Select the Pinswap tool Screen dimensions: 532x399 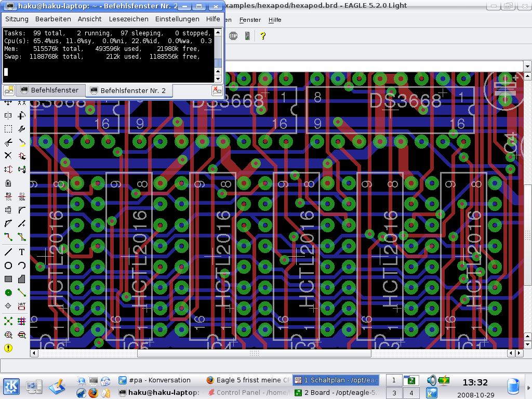[8, 169]
